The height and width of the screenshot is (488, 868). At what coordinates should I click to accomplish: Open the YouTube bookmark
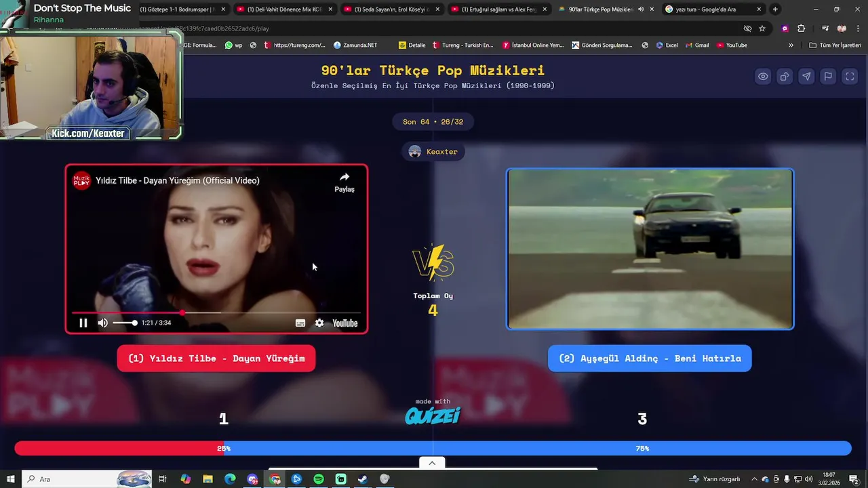coord(732,45)
